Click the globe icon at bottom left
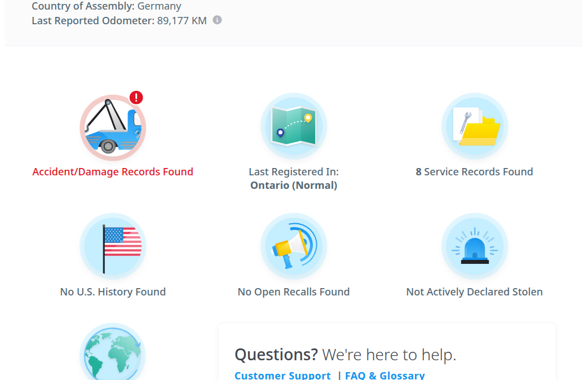Viewport: 588px width, 380px height. (x=113, y=352)
